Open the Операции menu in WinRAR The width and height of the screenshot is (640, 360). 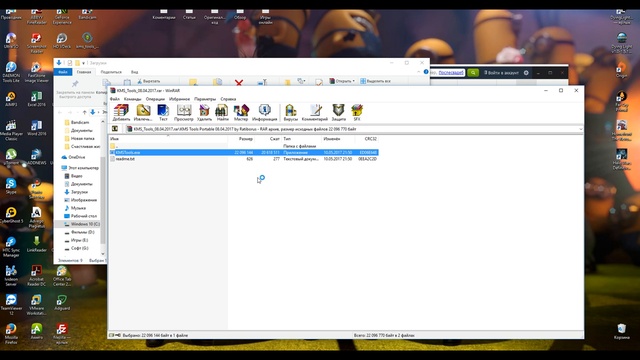[x=155, y=99]
